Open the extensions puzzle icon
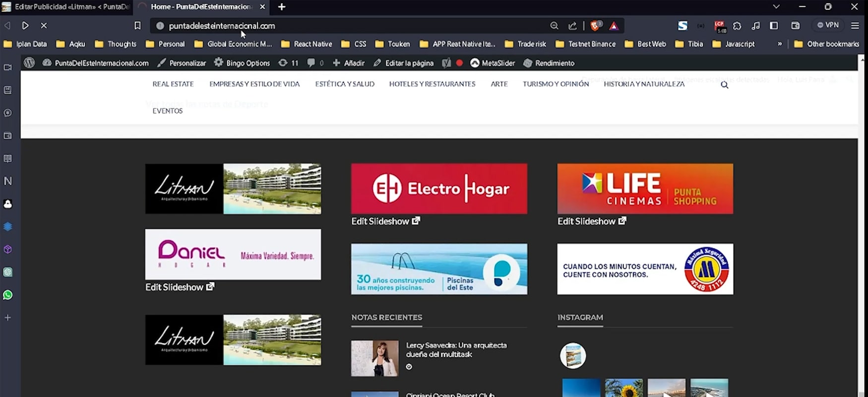Viewport: 868px width, 397px height. (737, 26)
